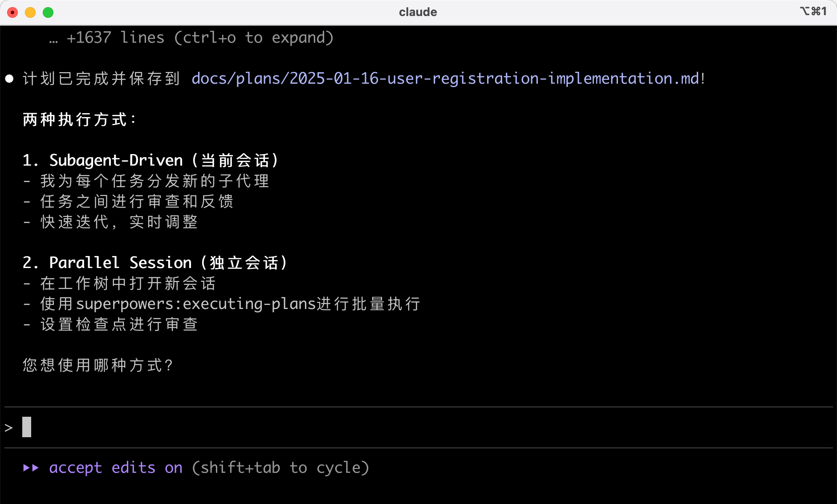
Task: Click the red close window button
Action: click(x=12, y=12)
